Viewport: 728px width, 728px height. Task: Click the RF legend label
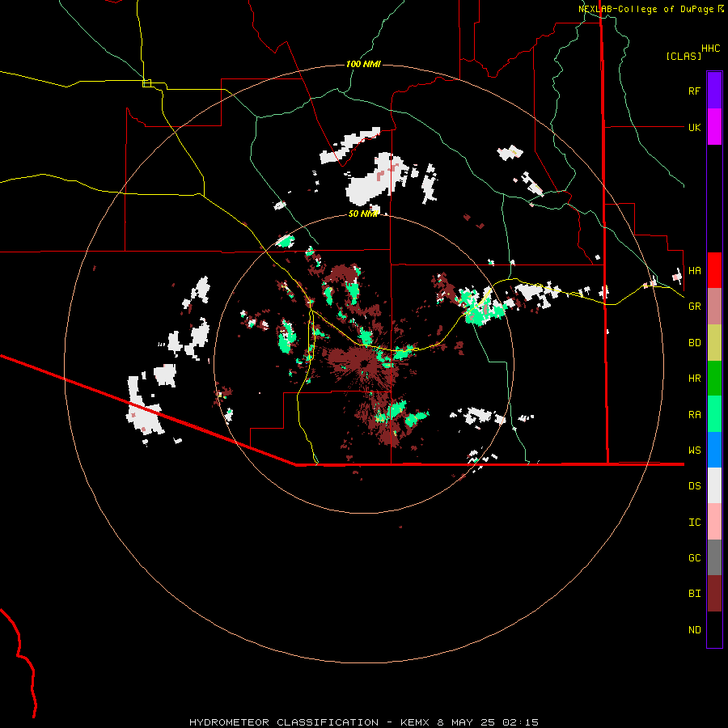point(694,91)
